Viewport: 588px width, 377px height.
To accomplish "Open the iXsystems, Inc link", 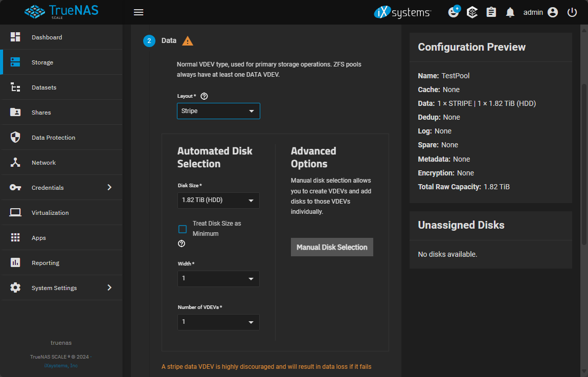I will pyautogui.click(x=61, y=366).
